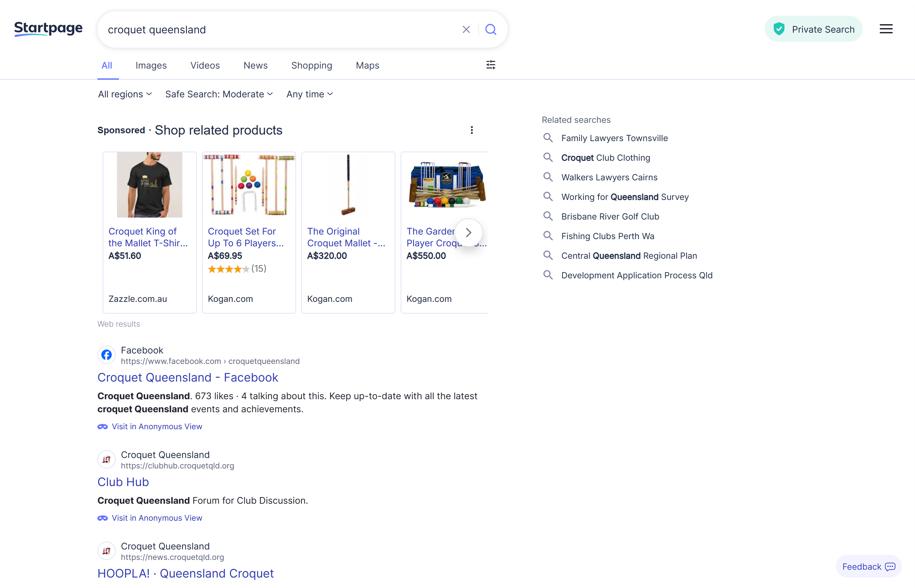Click the star rating (15) on croquet set

237,269
